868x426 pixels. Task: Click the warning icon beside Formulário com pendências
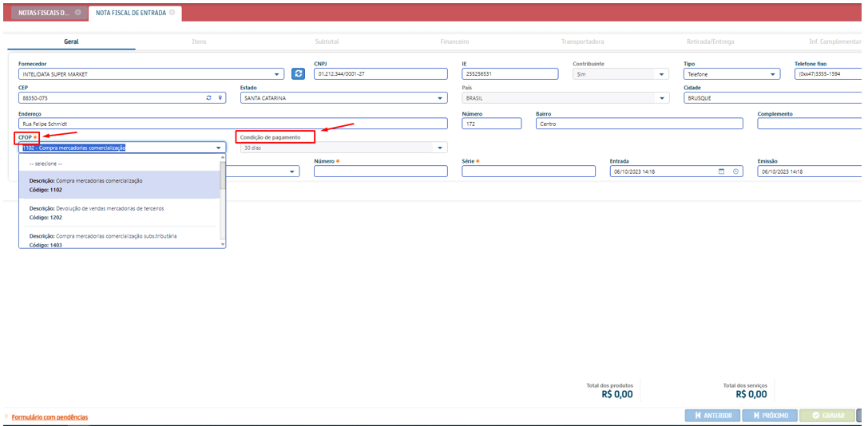coord(6,416)
